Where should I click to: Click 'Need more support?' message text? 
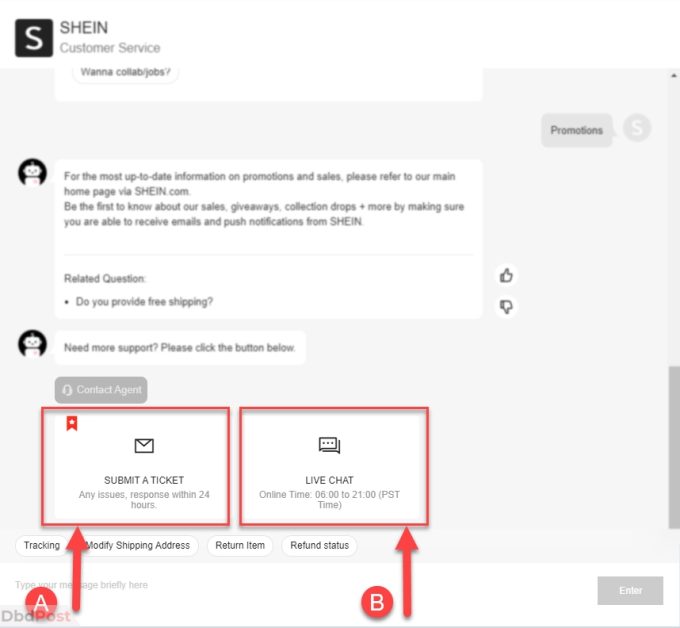tap(180, 347)
